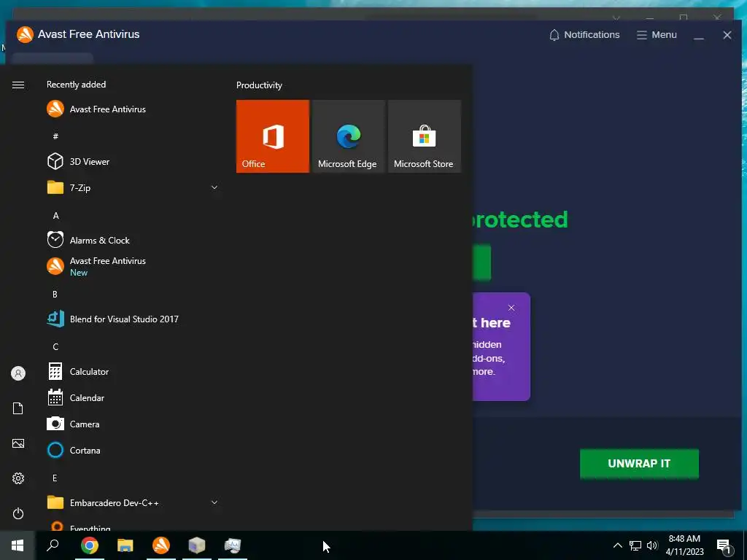Open user account icon in Start sidebar
The height and width of the screenshot is (560, 747).
[x=18, y=373]
